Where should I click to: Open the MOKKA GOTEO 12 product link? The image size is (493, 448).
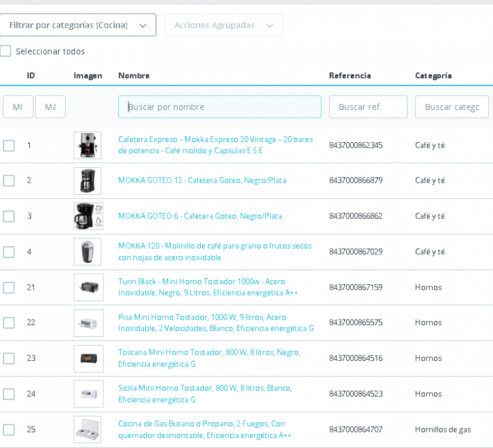click(x=202, y=180)
